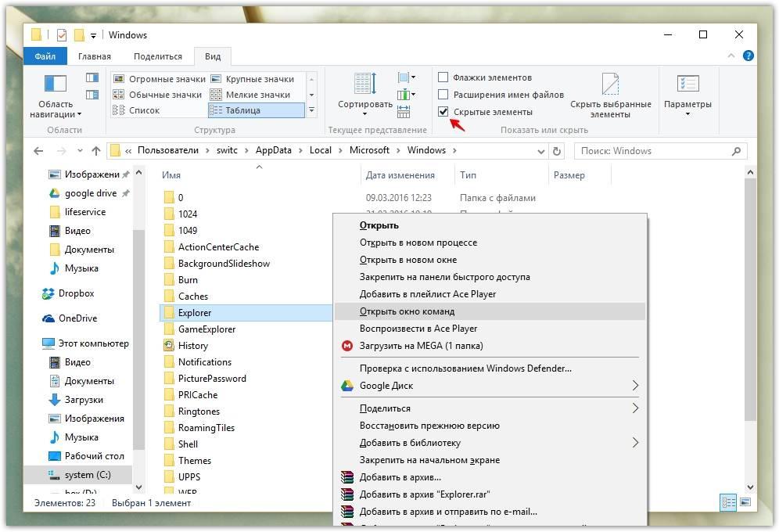The height and width of the screenshot is (532, 779).
Task: Toggle Флажки элементов checkbox
Action: click(443, 77)
